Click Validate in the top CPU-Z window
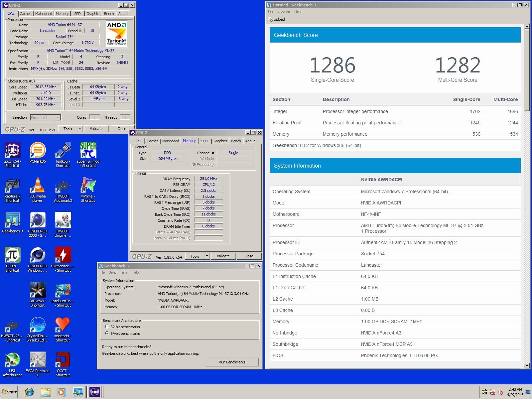The image size is (532, 399). click(x=96, y=129)
